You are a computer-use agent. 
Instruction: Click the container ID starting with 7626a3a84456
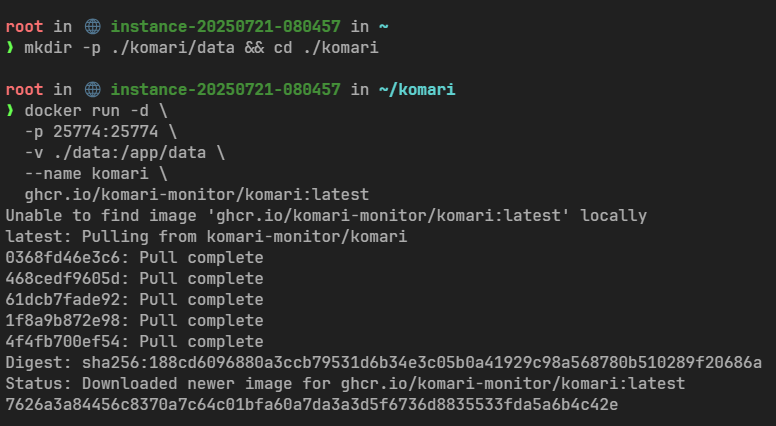311,405
